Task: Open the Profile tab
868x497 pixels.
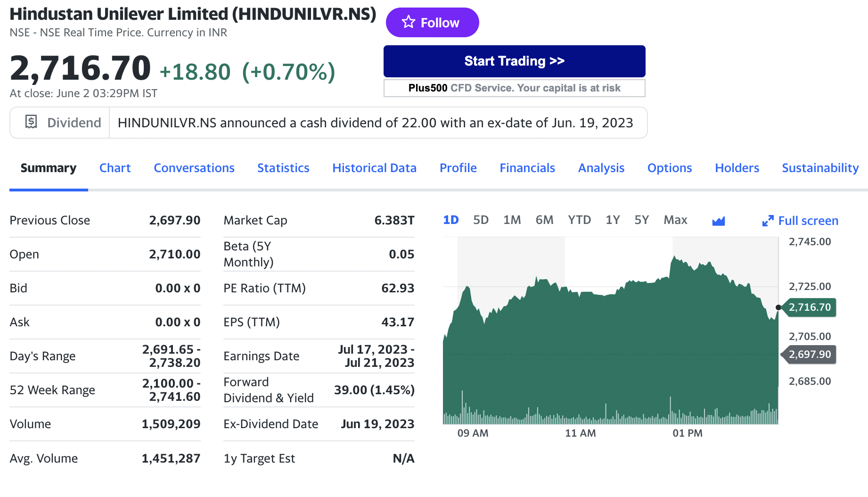Action: click(x=458, y=168)
